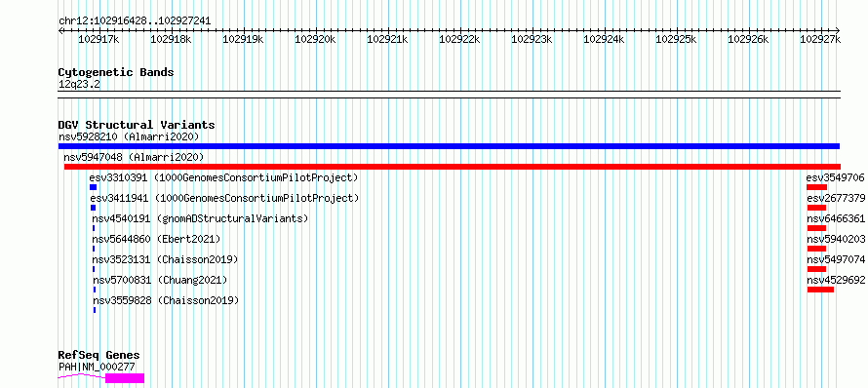Click red bar under nsv5940203
The height and width of the screenshot is (388, 868).
pos(816,249)
